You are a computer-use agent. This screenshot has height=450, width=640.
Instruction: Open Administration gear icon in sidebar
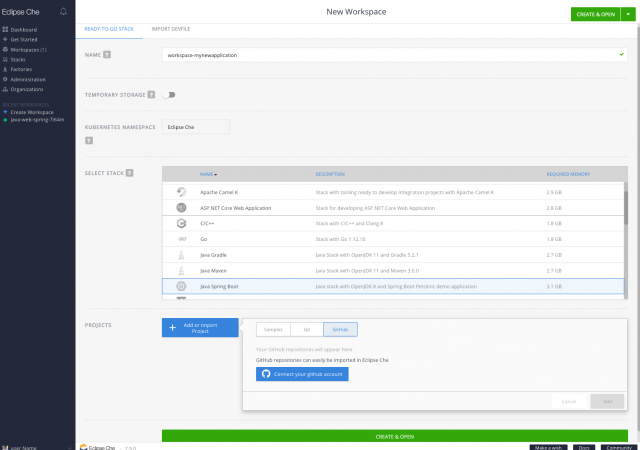[5, 79]
